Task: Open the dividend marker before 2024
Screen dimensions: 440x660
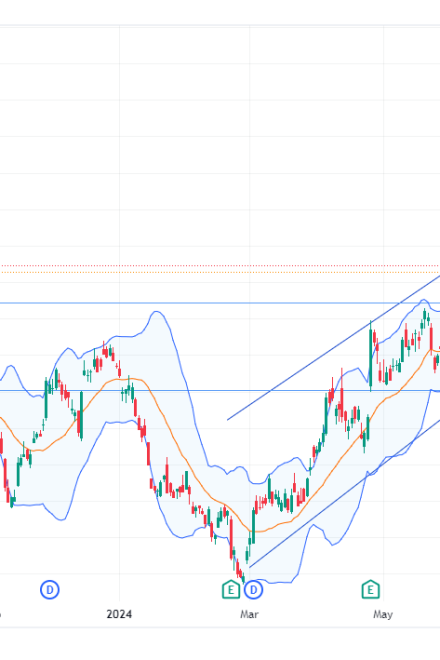Action: 50,590
